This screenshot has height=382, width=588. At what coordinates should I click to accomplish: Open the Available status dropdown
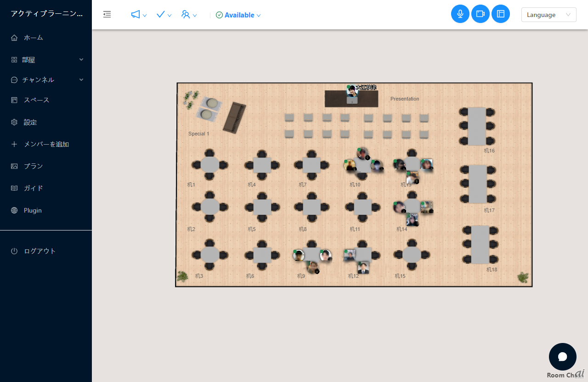(x=238, y=15)
